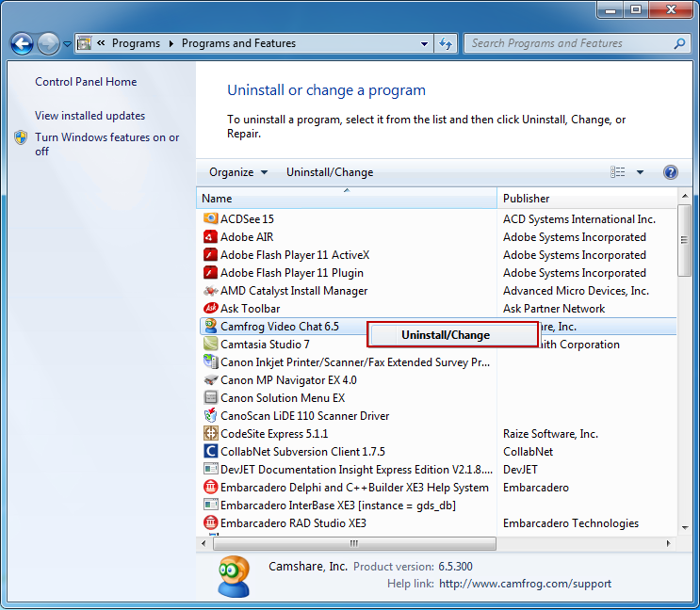Open Help with blue question mark icon
Image resolution: width=700 pixels, height=610 pixels.
(670, 172)
